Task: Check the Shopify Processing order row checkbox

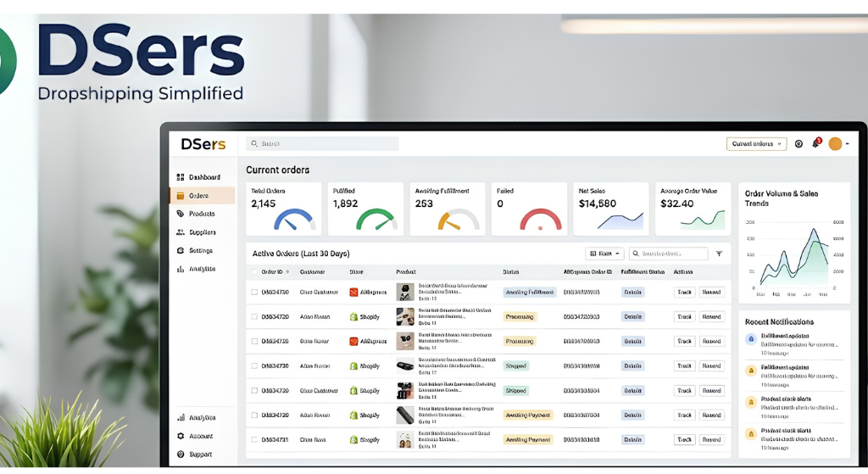Action: pos(254,317)
